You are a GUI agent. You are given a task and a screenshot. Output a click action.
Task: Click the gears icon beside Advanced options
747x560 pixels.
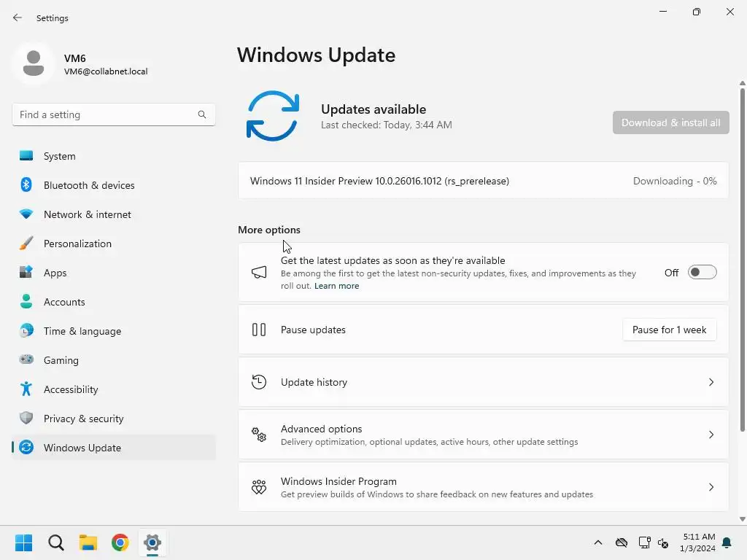click(259, 435)
